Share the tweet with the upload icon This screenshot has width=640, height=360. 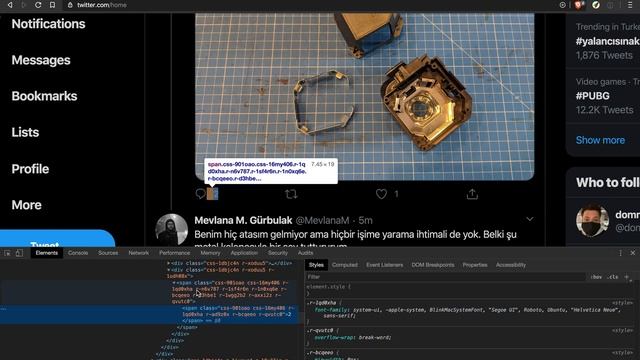(472, 194)
